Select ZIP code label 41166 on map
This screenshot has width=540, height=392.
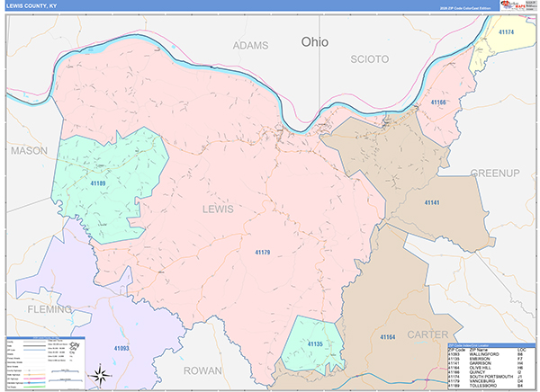pyautogui.click(x=438, y=102)
